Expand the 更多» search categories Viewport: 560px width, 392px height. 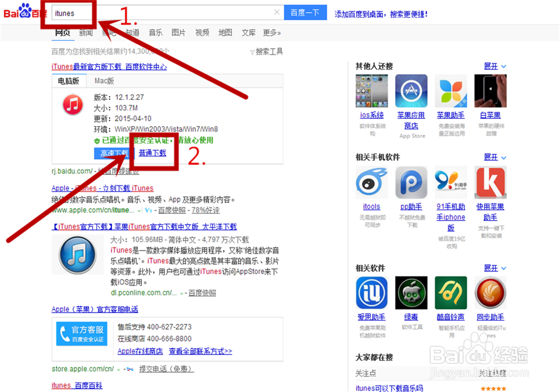coord(272,32)
